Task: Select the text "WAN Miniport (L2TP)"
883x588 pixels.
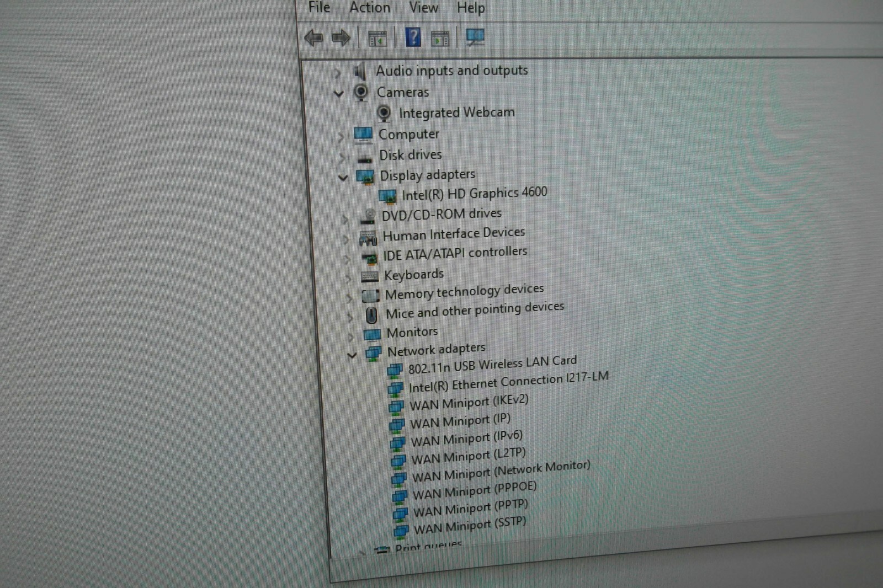Action: (x=469, y=456)
